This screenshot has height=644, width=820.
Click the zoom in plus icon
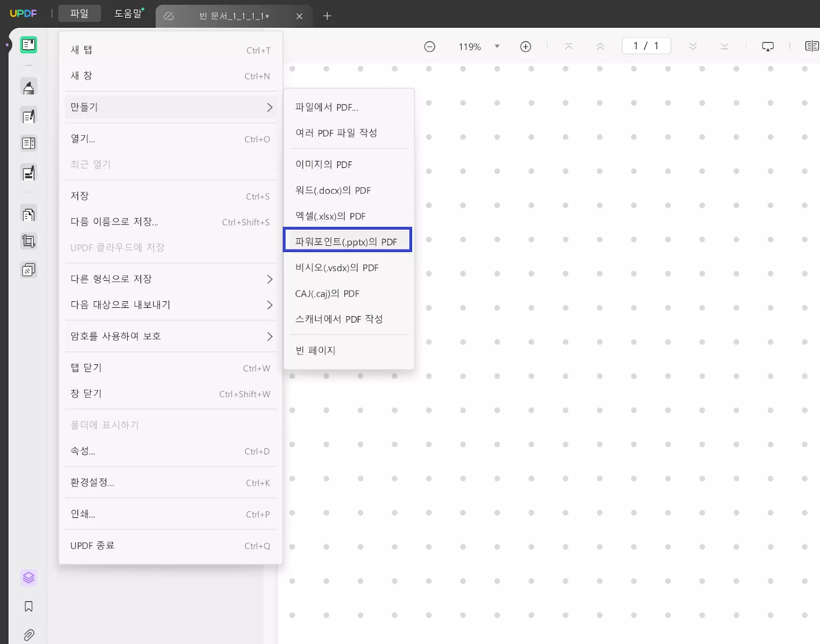pyautogui.click(x=525, y=47)
